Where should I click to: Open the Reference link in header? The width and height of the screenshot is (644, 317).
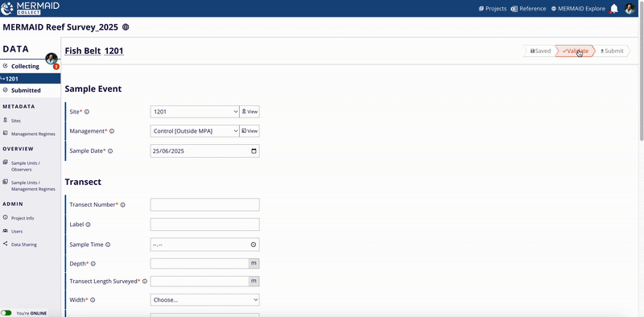click(x=528, y=9)
